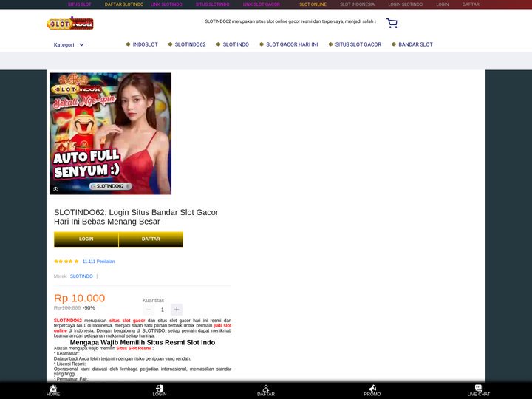Viewport: 532px width, 399px height.
Task: Open SLOTINDO62 menu item
Action: [x=187, y=44]
